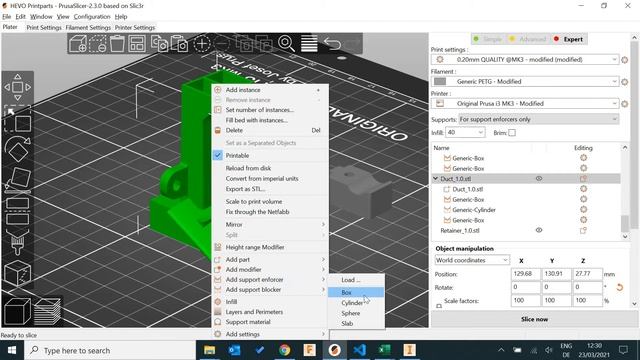Reset rotation using the orange arrow icon
The image size is (640, 360).
620,287
